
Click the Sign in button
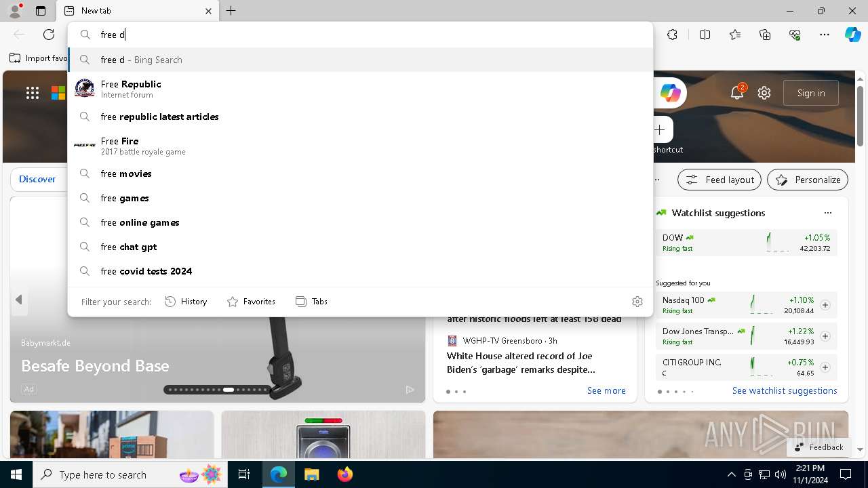[x=811, y=94]
